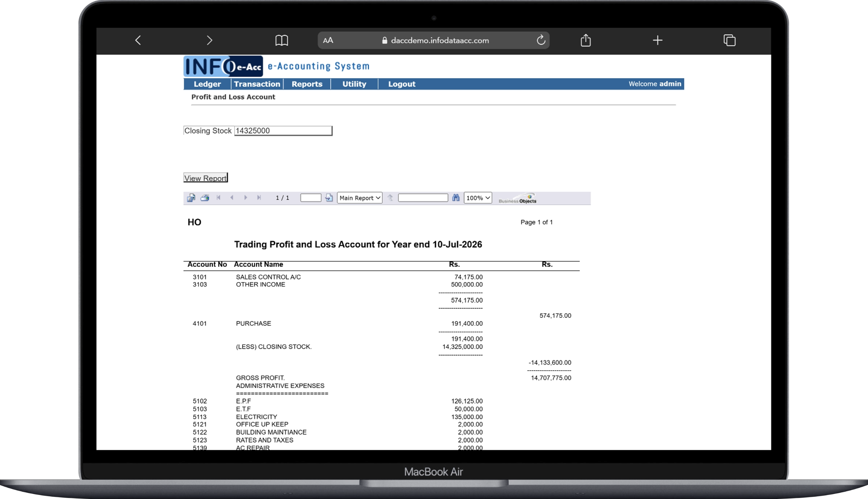Click the Trading Profit and Loss title

point(358,245)
